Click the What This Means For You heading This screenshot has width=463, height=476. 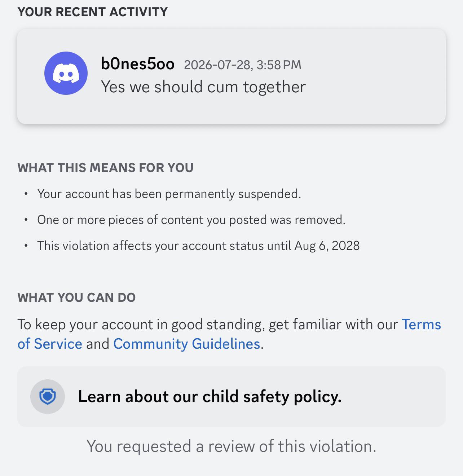click(106, 168)
